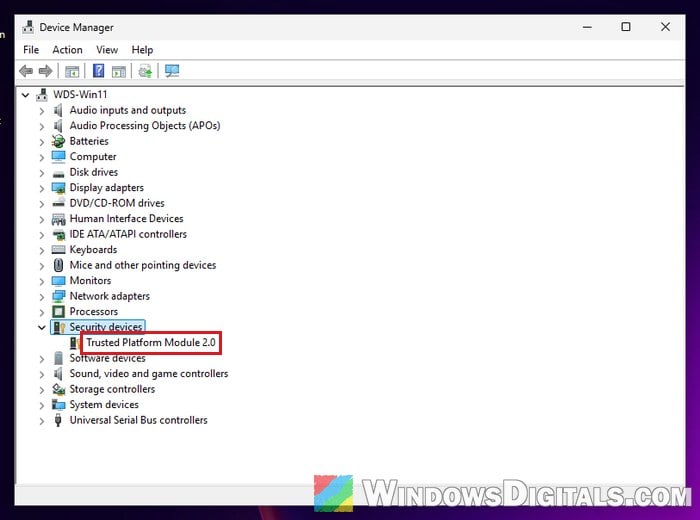The image size is (700, 520).
Task: Collapse the WDS-Win11 root node
Action: pyautogui.click(x=25, y=95)
